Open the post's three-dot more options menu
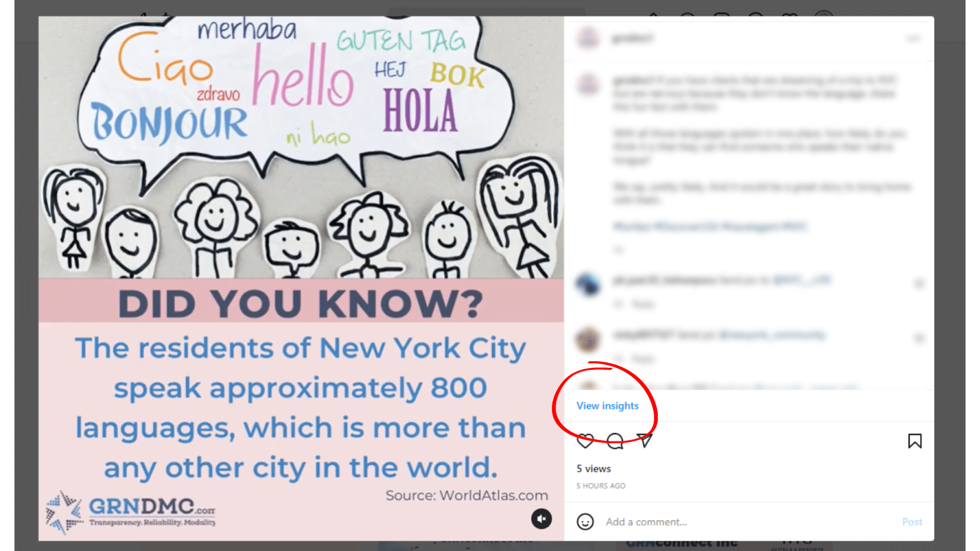This screenshot has width=980, height=551. tap(913, 39)
